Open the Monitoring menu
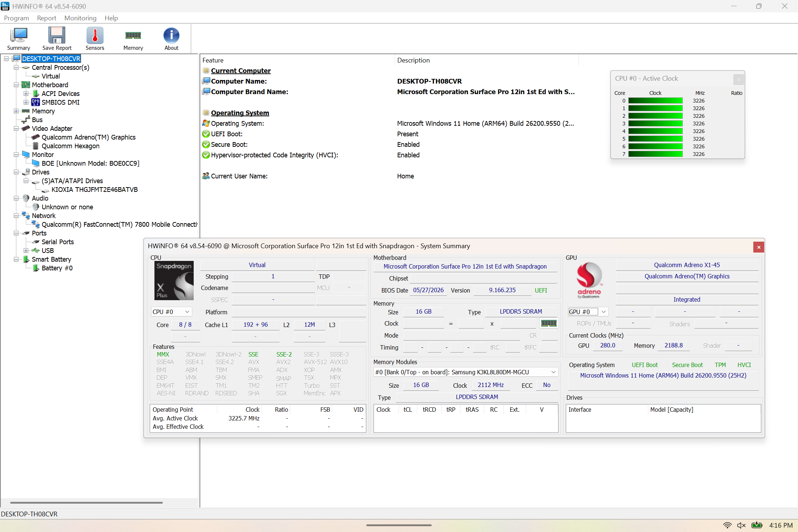Screen dimensions: 798x532 (x=80, y=18)
